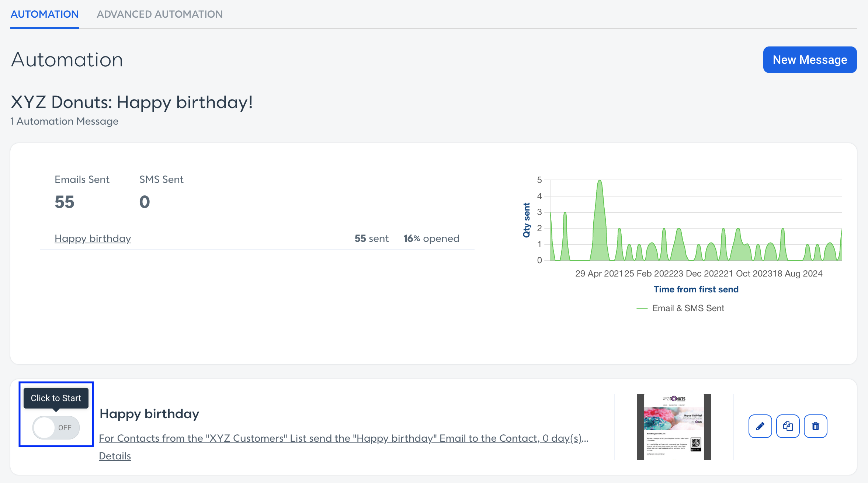The width and height of the screenshot is (868, 483).
Task: Select the Automation tab
Action: 45,14
